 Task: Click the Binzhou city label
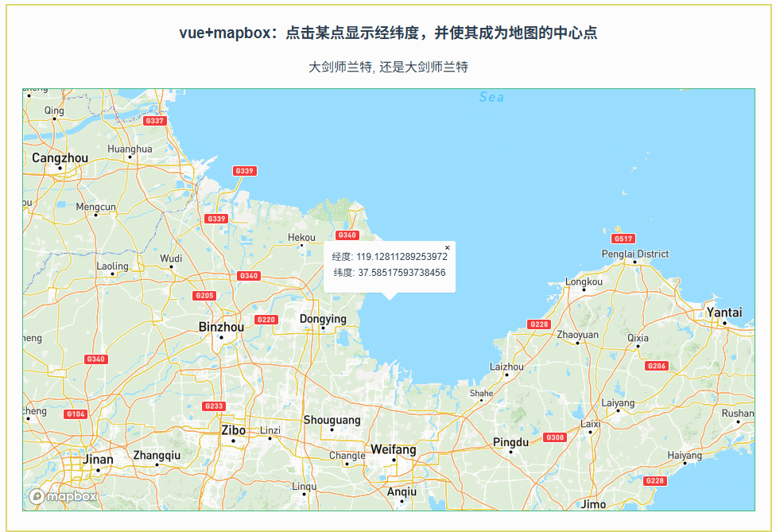(221, 327)
